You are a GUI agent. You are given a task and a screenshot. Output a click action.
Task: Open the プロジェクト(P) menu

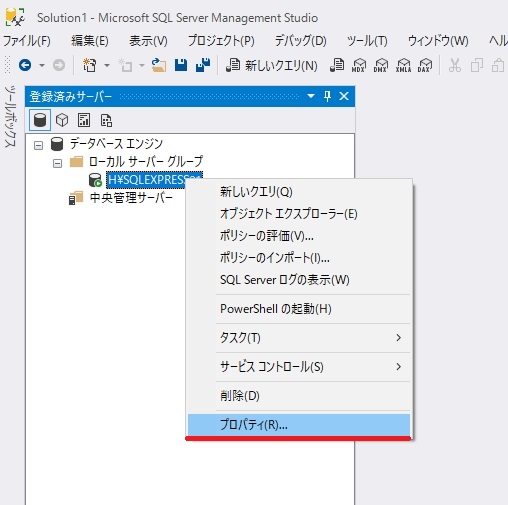tap(221, 41)
